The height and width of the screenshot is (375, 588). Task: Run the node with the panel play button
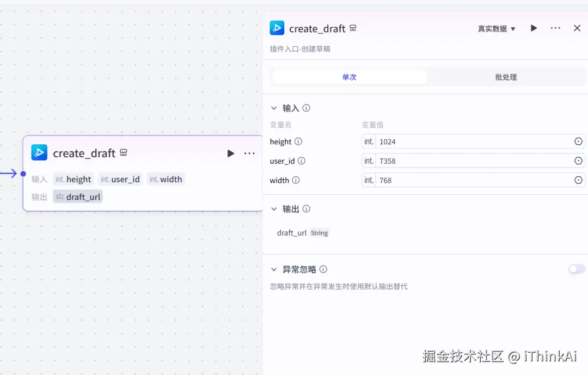pyautogui.click(x=533, y=28)
